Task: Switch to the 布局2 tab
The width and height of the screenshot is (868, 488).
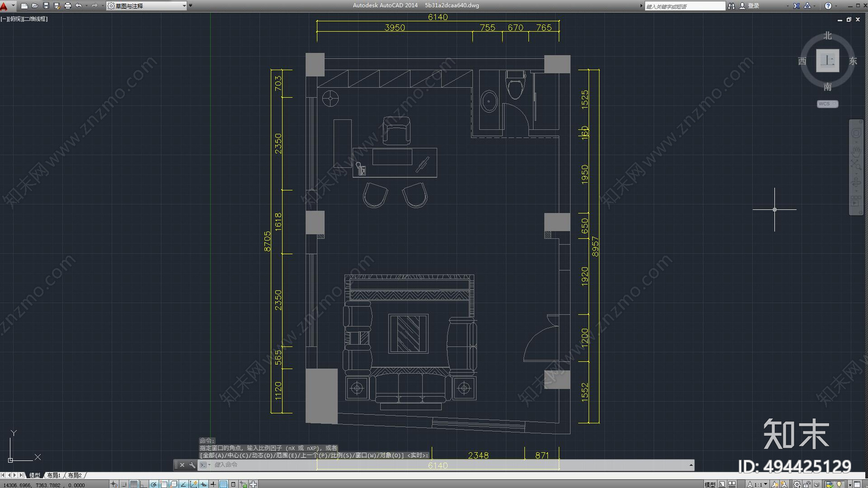Action: point(75,476)
